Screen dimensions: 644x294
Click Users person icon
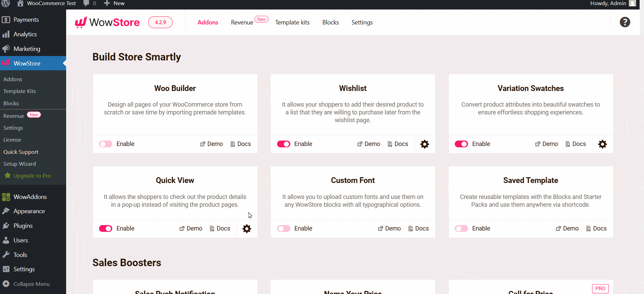click(6, 240)
